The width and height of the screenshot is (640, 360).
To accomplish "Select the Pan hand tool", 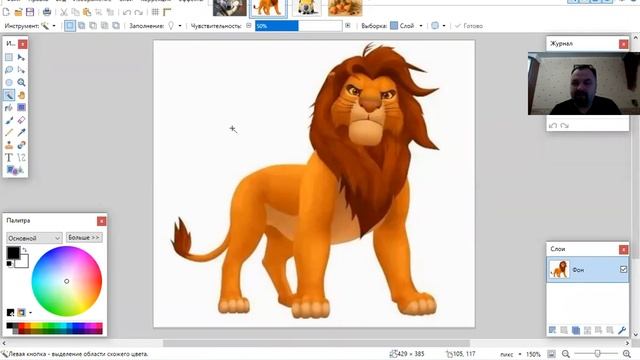I will point(21,95).
